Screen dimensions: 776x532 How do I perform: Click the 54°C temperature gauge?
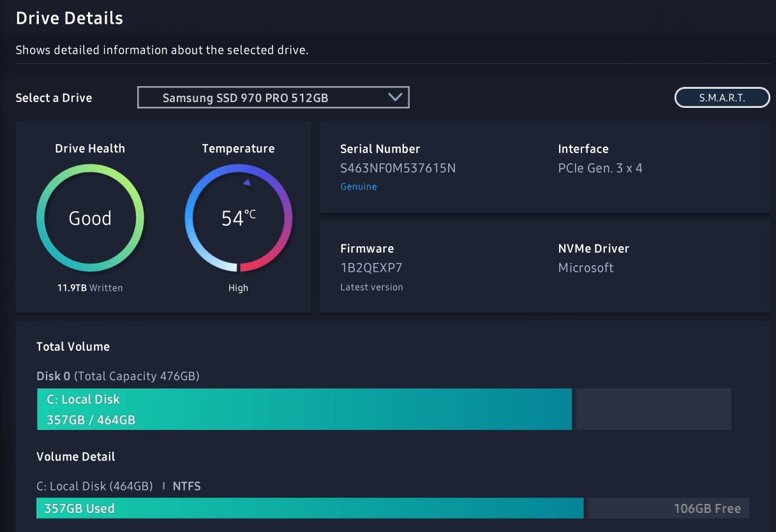[238, 218]
